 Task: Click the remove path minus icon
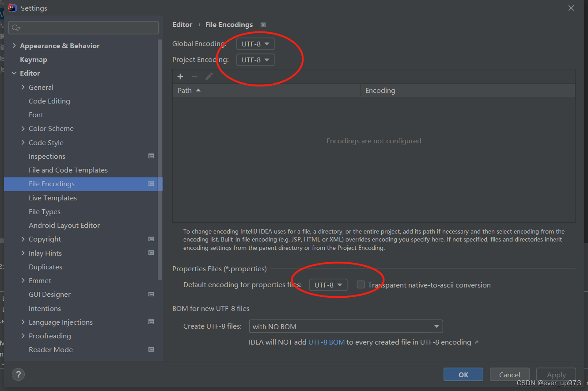coord(194,77)
